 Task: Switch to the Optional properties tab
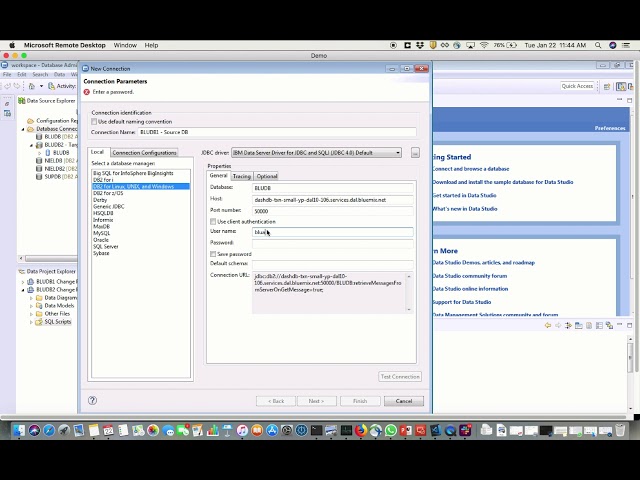click(267, 176)
